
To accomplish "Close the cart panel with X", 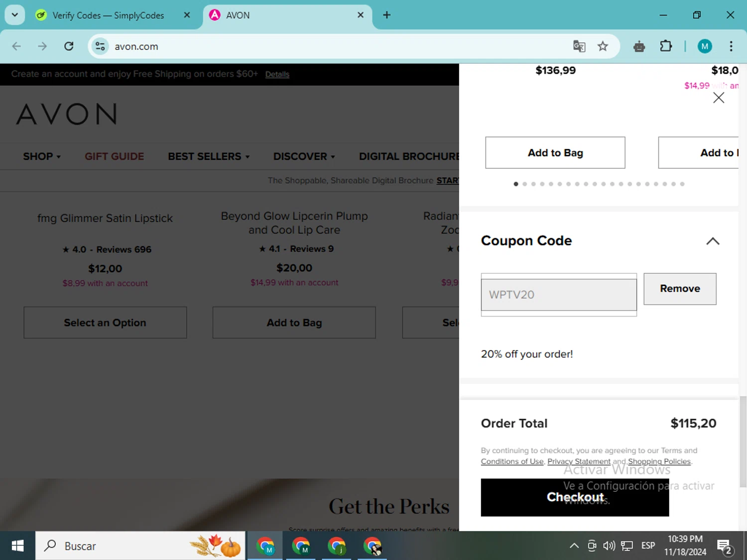I will coord(718,98).
